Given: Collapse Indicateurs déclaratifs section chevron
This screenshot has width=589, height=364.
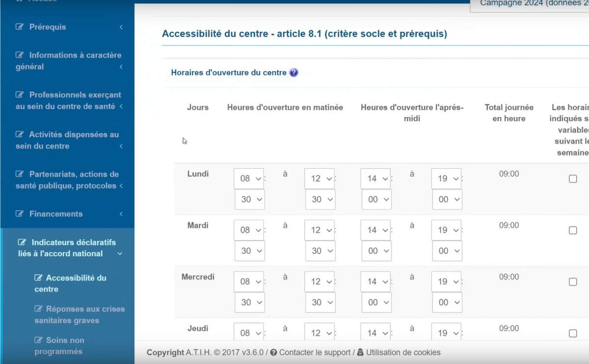Looking at the screenshot, I should click(120, 254).
